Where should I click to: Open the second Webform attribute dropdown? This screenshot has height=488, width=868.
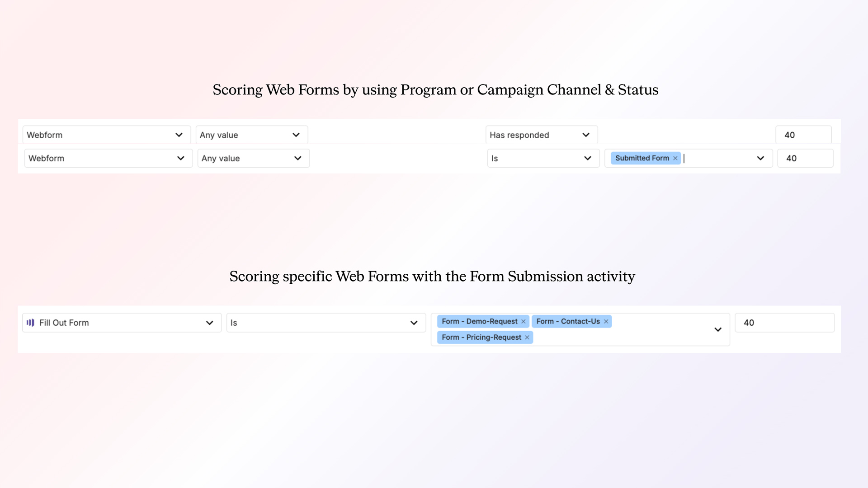[x=108, y=158]
